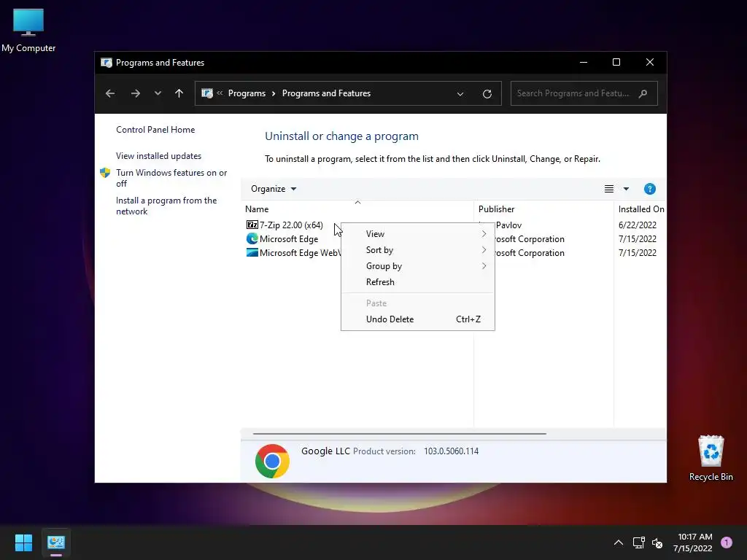Click the Edge WebView icon in list

(252, 252)
